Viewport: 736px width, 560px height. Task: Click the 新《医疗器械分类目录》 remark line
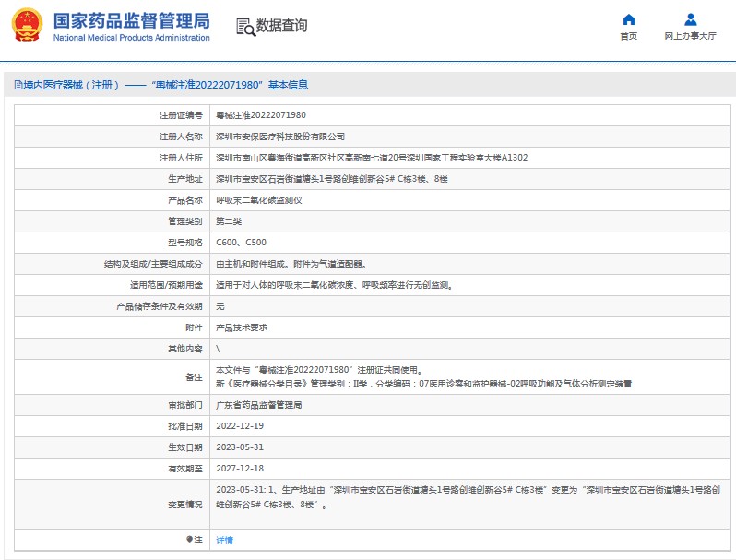tap(424, 384)
